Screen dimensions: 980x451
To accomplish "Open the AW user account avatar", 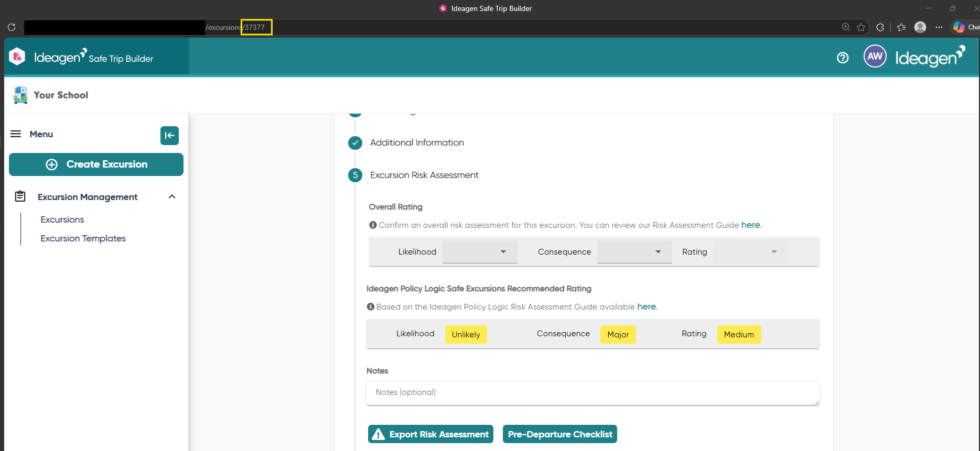I will point(875,57).
